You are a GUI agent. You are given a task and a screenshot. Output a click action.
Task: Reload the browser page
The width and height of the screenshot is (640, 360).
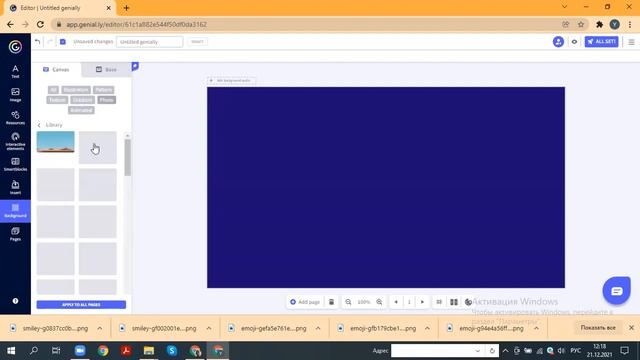tap(40, 24)
